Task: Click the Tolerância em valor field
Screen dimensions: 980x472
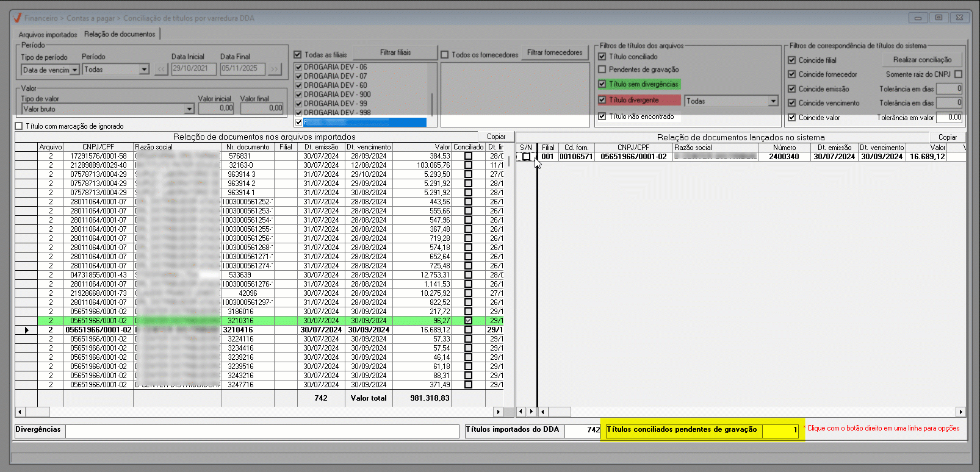Action: 949,118
